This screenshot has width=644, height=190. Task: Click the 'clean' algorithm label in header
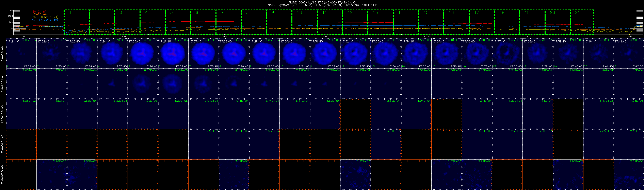271,5
